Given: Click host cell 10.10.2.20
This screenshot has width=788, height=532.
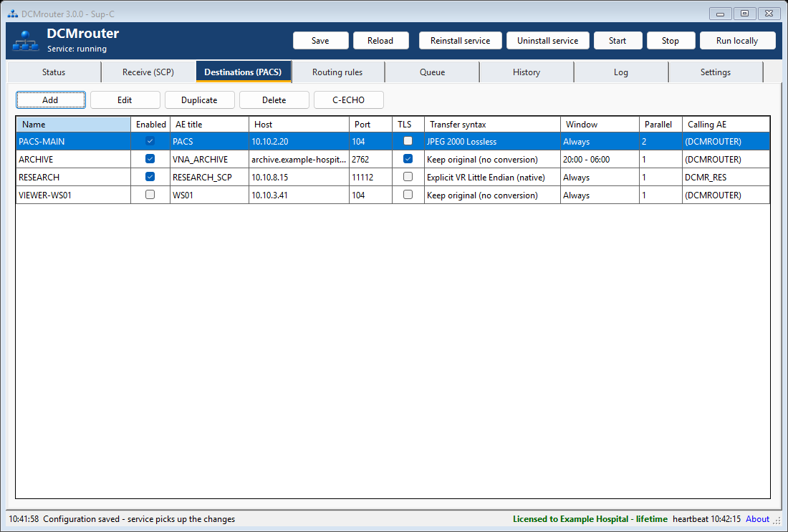Looking at the screenshot, I should [299, 142].
